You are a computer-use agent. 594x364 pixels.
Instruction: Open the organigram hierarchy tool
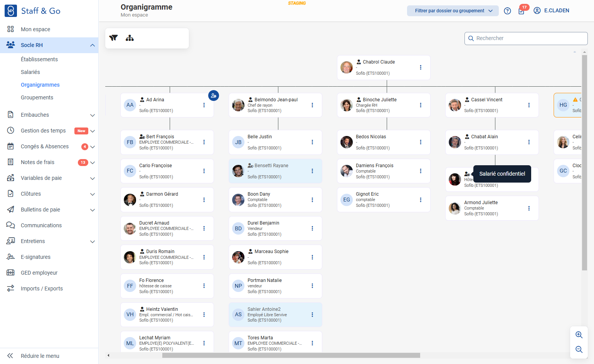130,38
